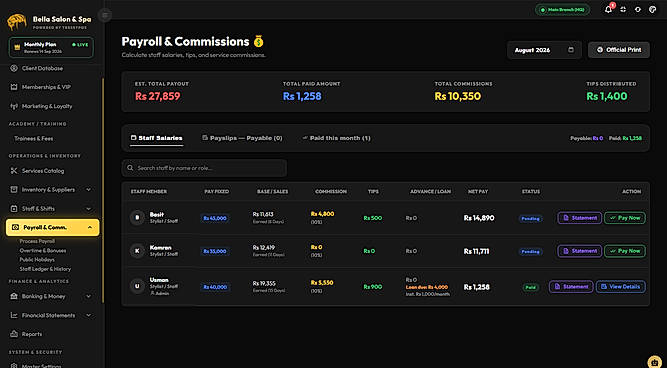The height and width of the screenshot is (368, 667).
Task: Open Public Holidays submenu
Action: click(37, 260)
